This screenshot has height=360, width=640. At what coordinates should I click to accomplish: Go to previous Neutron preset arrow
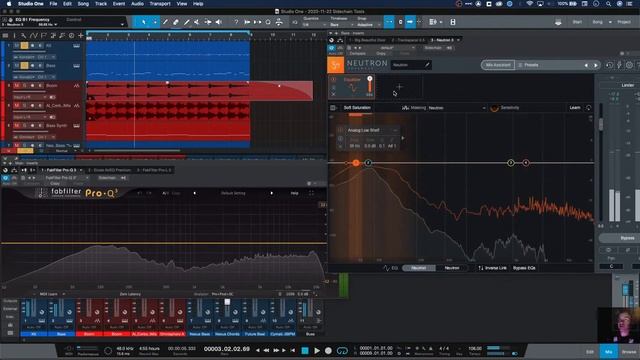587,65
